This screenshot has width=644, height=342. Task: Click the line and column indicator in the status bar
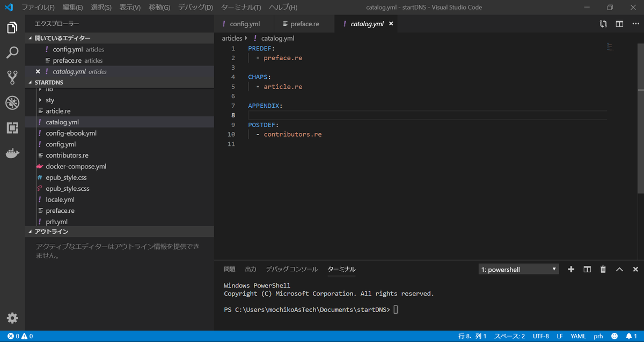(472, 336)
